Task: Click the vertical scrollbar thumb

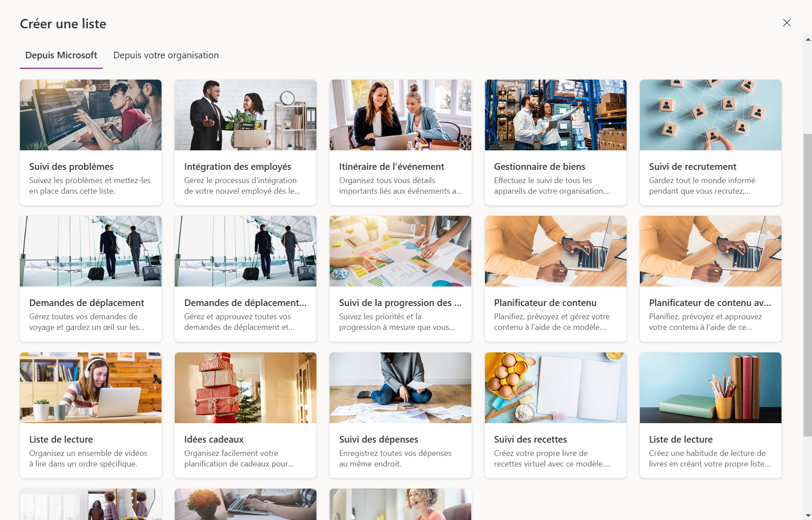Action: tap(808, 285)
